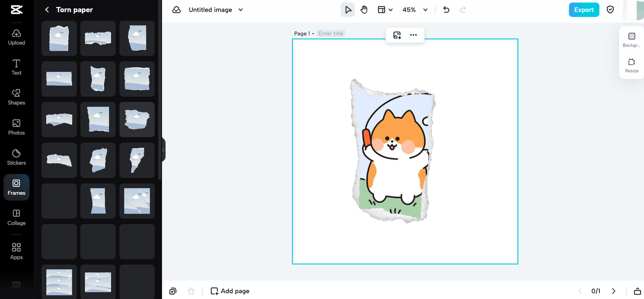Screen dimensions: 644x299
Task: Choose the last frame in the third row
Action: tap(137, 120)
